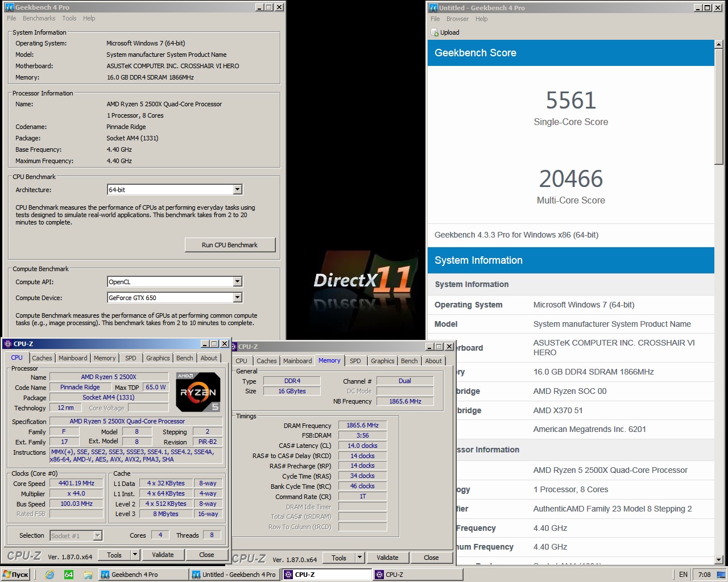Open the Help menu in Geekbench 4 Pro

tap(89, 18)
